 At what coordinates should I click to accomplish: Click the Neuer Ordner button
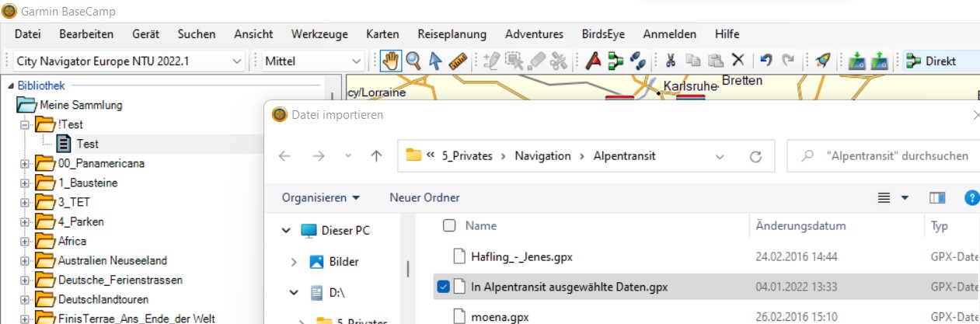424,197
